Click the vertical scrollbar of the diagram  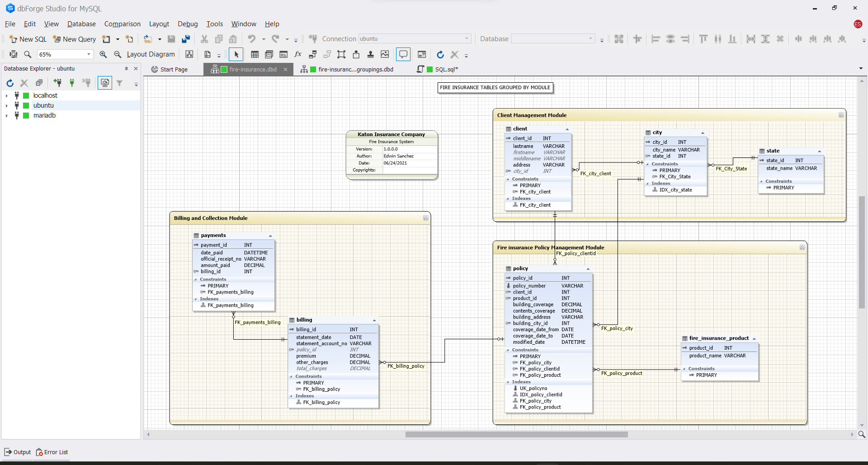pyautogui.click(x=862, y=252)
